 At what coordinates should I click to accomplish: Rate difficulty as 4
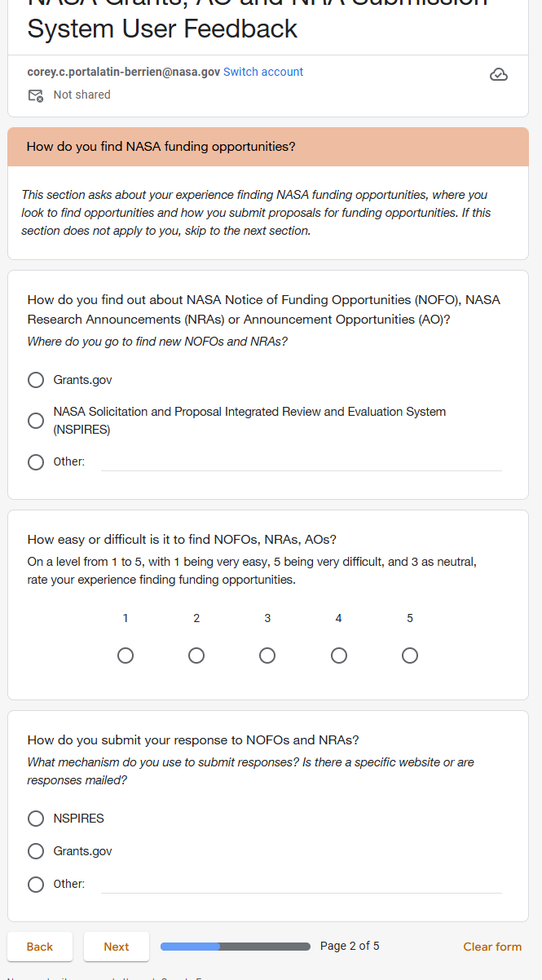pyautogui.click(x=339, y=656)
